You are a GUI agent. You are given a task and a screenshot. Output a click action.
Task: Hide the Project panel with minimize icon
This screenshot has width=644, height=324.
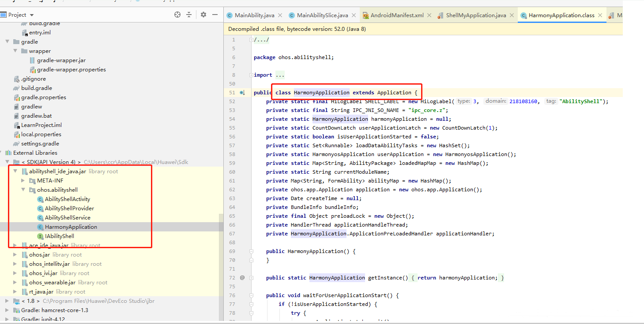point(215,15)
